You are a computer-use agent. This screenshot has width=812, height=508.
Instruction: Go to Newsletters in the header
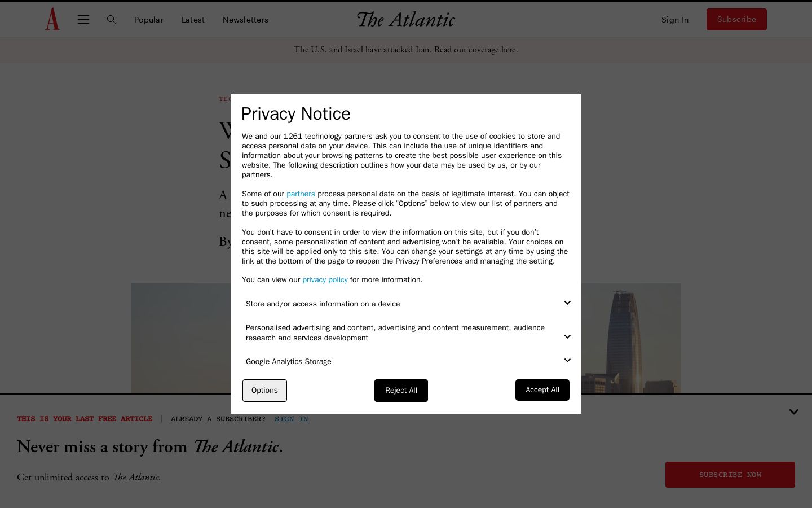point(245,20)
